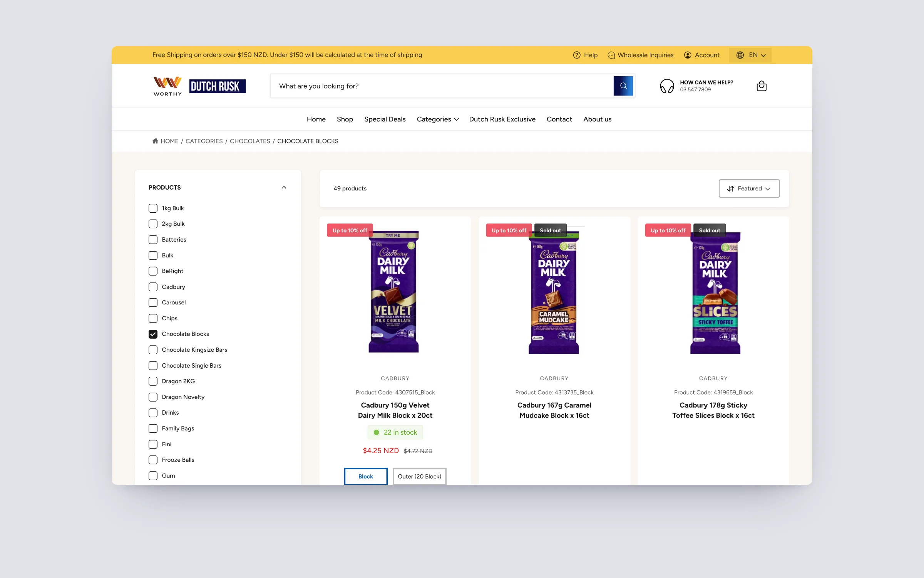Screen dimensions: 924x578
Task: Open the About us page
Action: [597, 119]
